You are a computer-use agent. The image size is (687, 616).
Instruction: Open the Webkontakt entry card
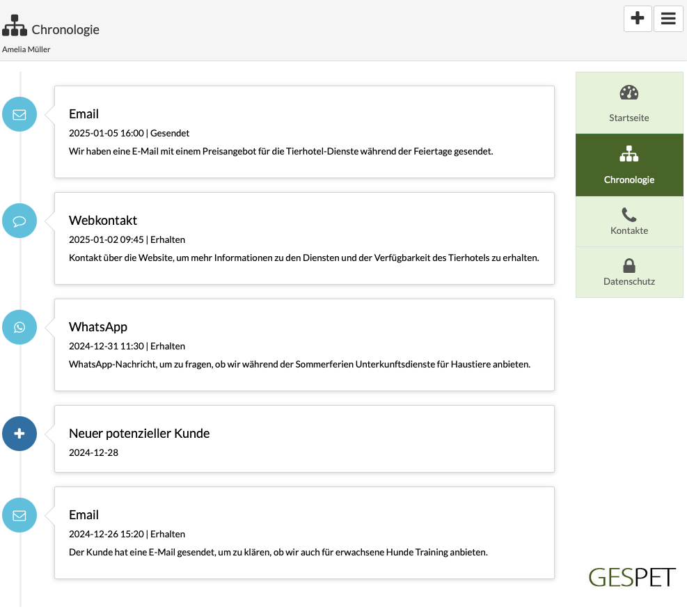[x=304, y=238]
